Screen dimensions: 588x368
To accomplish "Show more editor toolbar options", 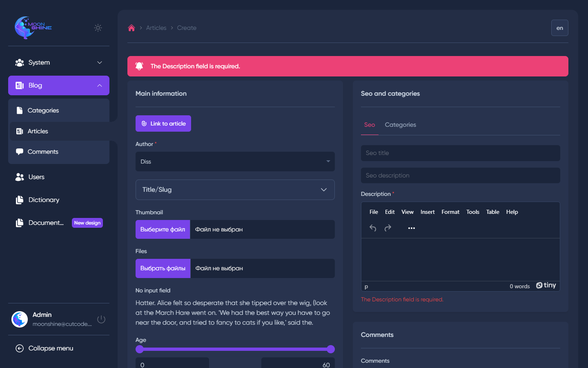I will coord(412,228).
